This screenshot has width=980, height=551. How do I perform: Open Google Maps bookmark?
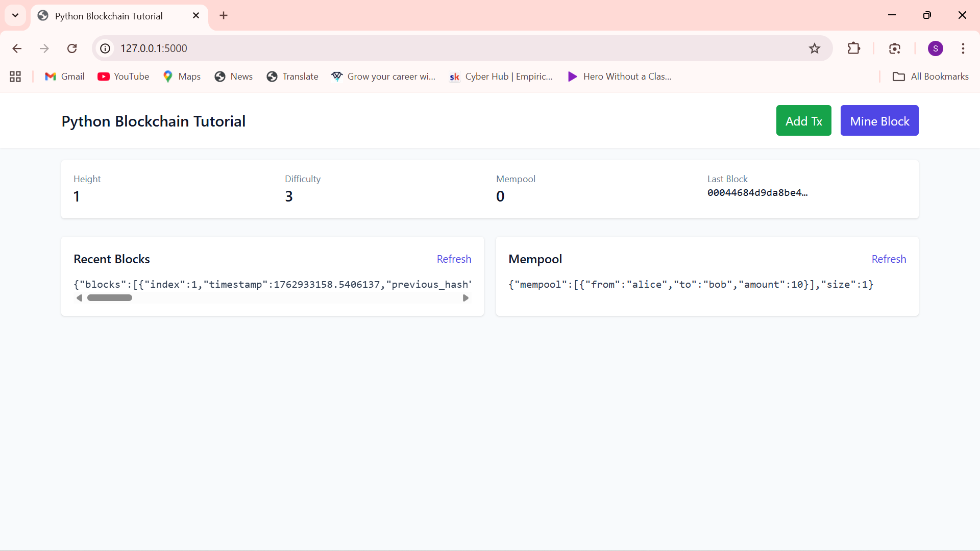click(x=181, y=77)
